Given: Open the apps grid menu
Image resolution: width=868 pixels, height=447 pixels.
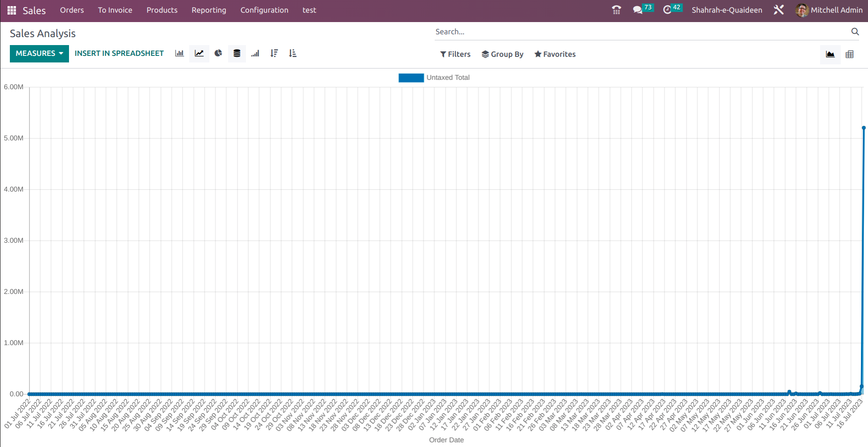Looking at the screenshot, I should point(12,10).
